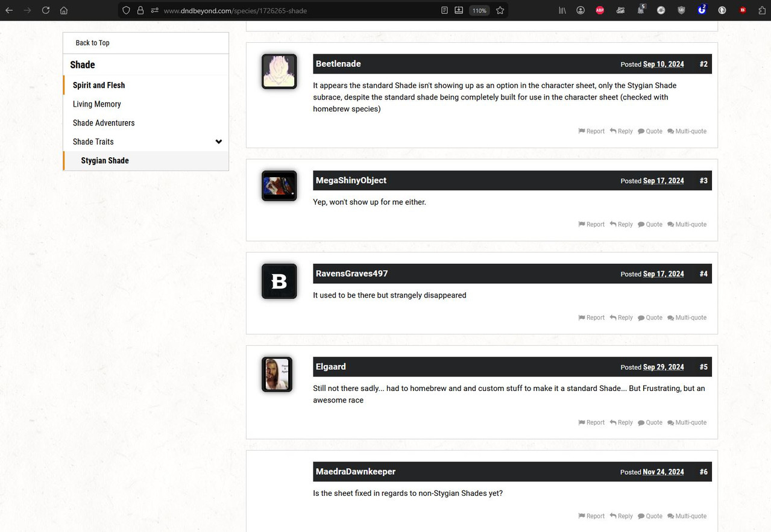Click the padlock site security icon
This screenshot has width=771, height=532.
[140, 10]
